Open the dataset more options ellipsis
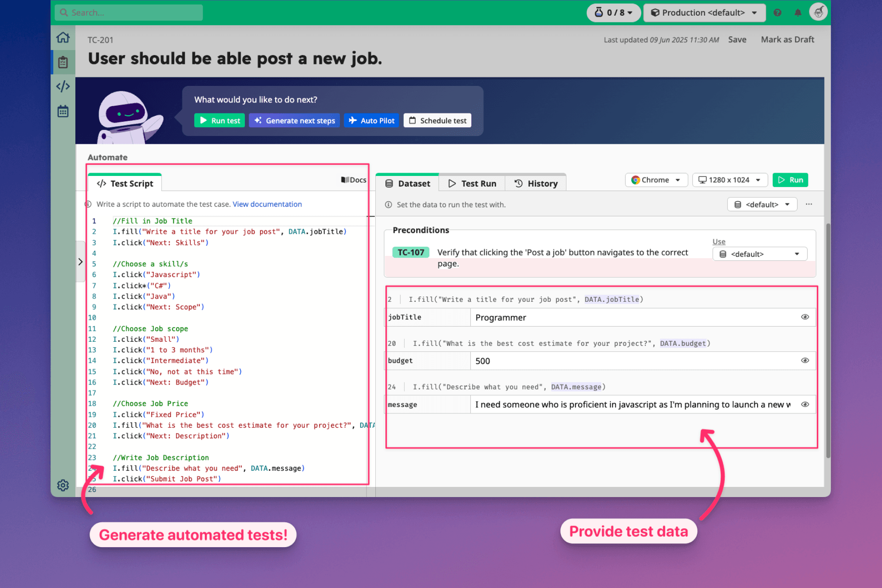Image resolution: width=882 pixels, height=588 pixels. click(x=809, y=204)
